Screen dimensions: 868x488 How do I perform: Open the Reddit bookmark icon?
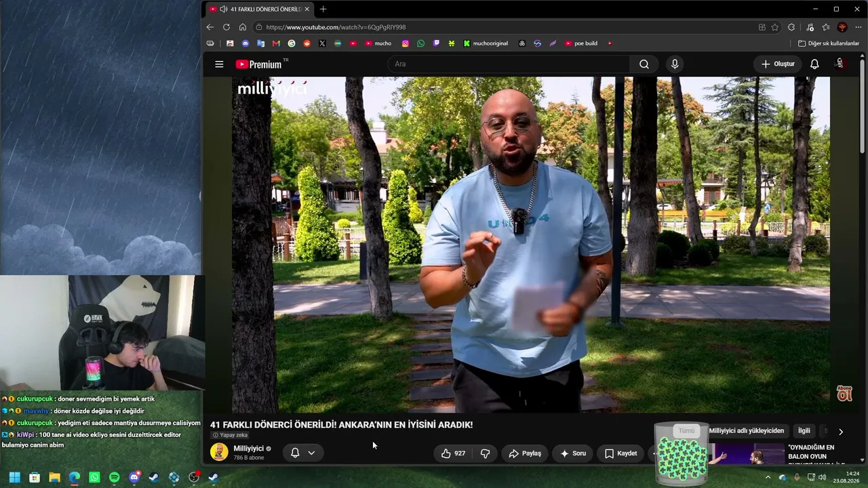[x=307, y=43]
